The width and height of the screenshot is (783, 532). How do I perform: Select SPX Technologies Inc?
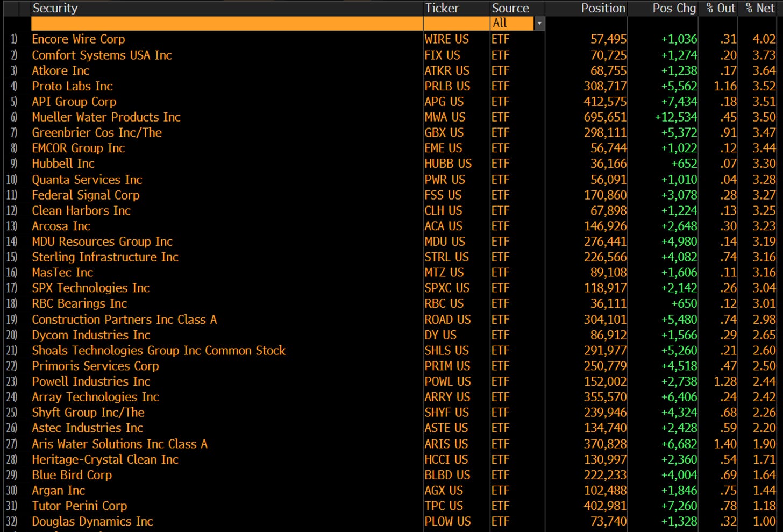pos(90,288)
